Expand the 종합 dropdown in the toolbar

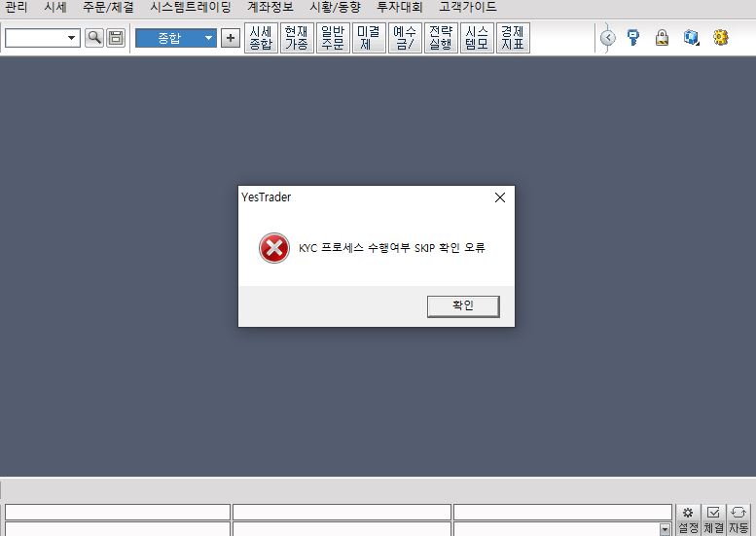[208, 38]
